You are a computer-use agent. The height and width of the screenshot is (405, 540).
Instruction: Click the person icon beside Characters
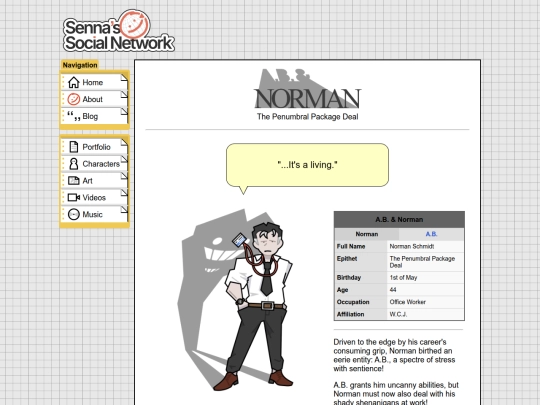(x=73, y=164)
